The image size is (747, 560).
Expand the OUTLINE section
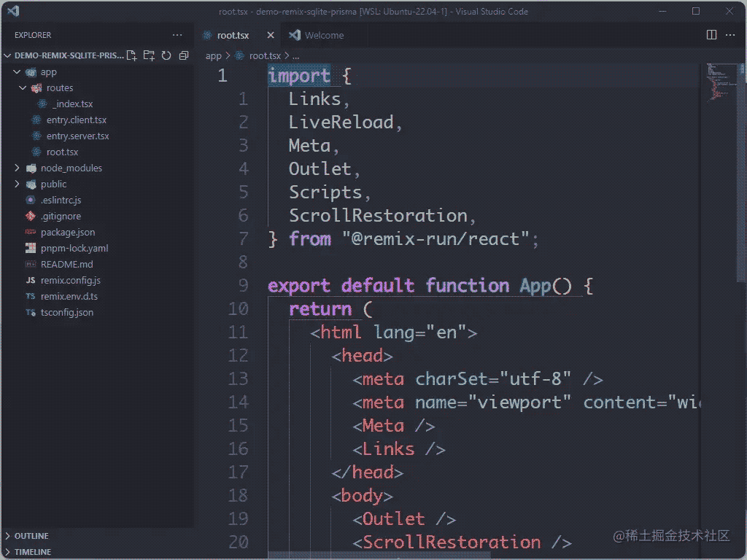(x=31, y=536)
